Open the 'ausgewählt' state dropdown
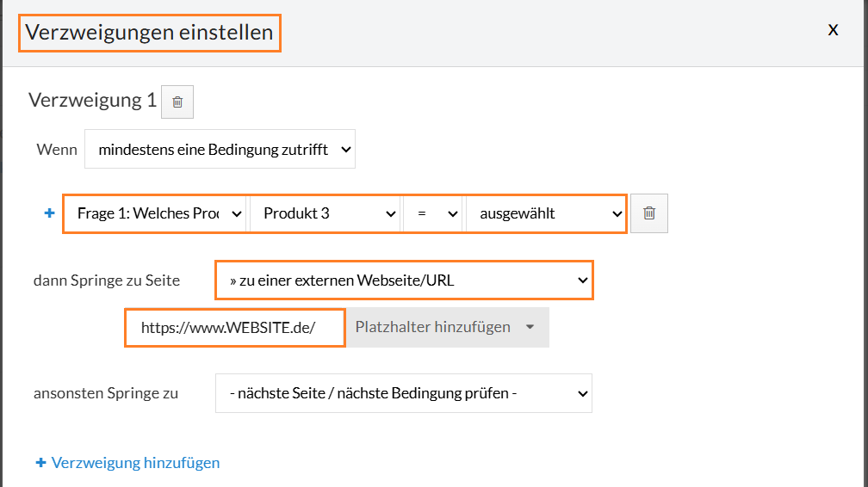The image size is (868, 487). 544,213
